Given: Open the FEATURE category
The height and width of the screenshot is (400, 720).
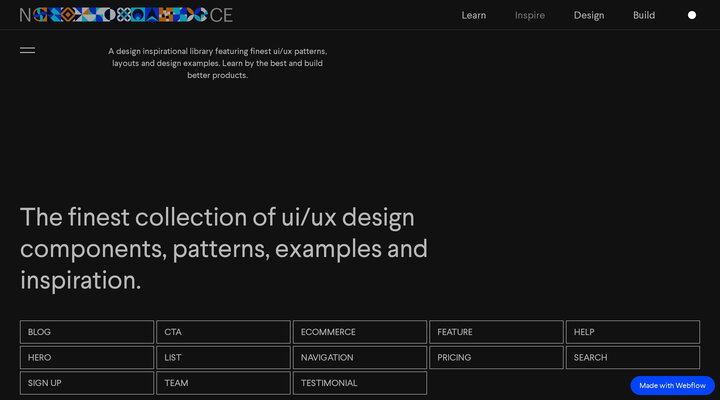Looking at the screenshot, I should [x=496, y=332].
